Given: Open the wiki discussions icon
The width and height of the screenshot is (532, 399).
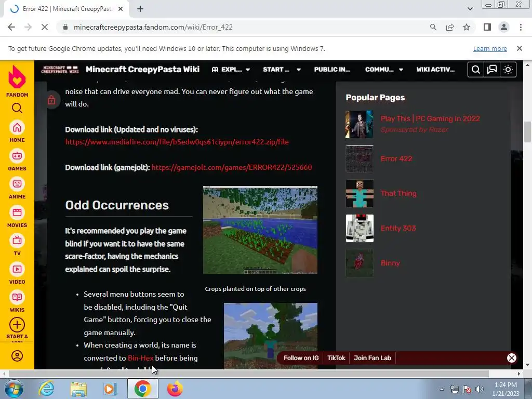Looking at the screenshot, I should click(492, 70).
